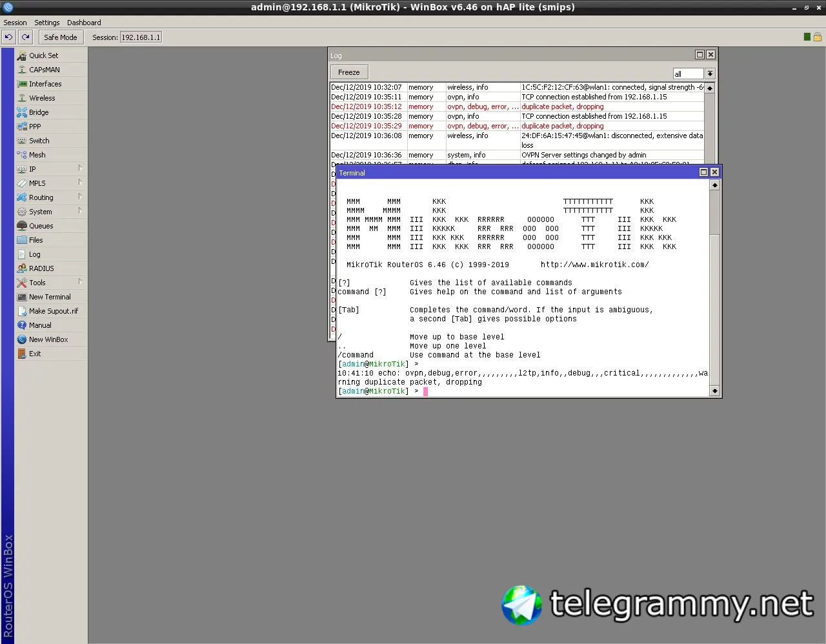The height and width of the screenshot is (644, 826).
Task: Click the Undo arrow in the toolbar
Action: tap(9, 37)
